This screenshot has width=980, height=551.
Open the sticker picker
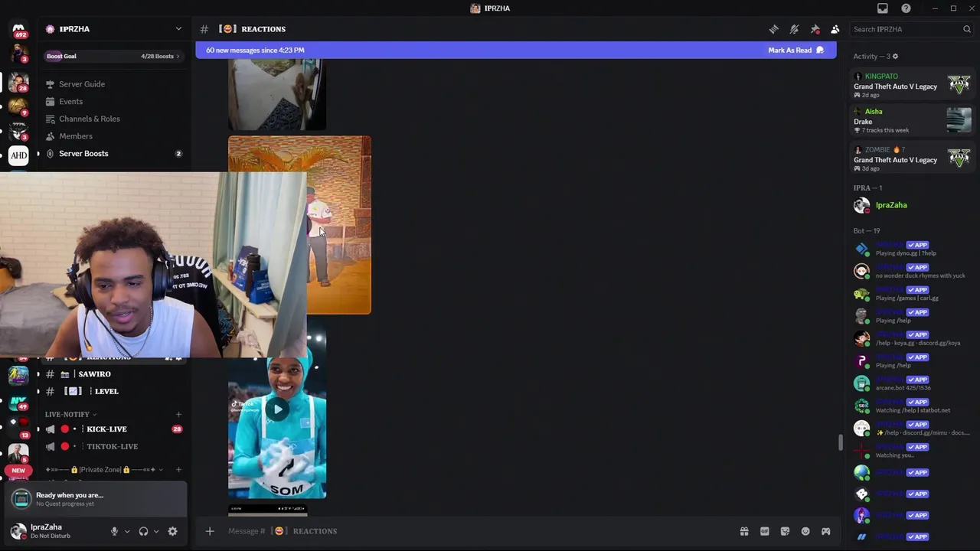coord(785,531)
